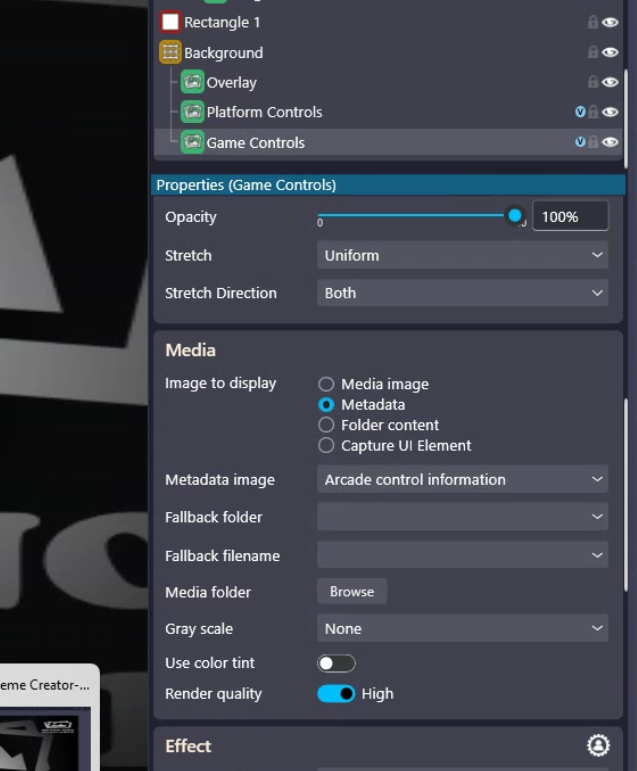Click the Image to display label
The image size is (637, 771).
[220, 383]
